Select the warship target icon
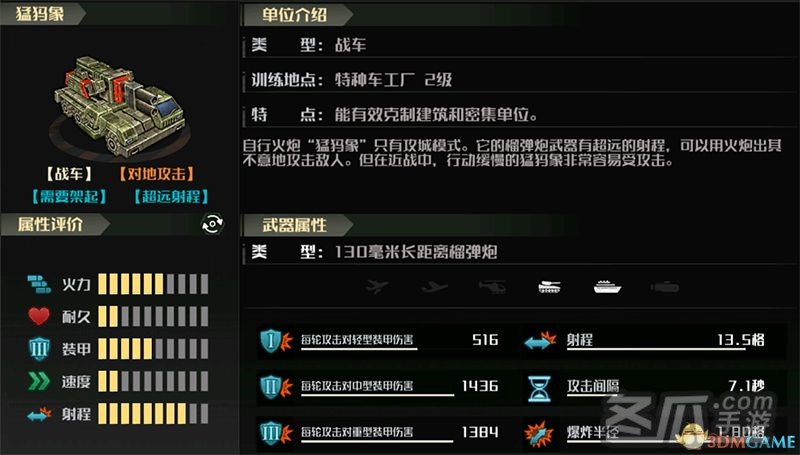This screenshot has height=455, width=800. (607, 287)
